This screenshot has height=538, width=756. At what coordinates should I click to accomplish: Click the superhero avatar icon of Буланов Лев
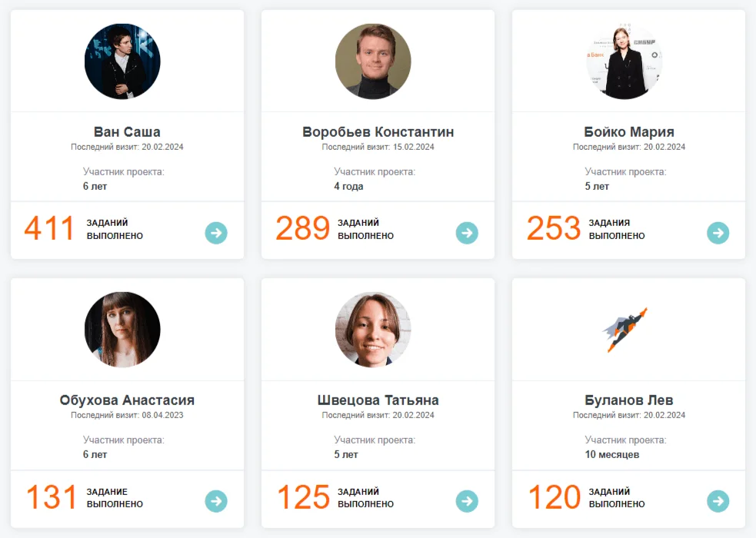coord(624,330)
